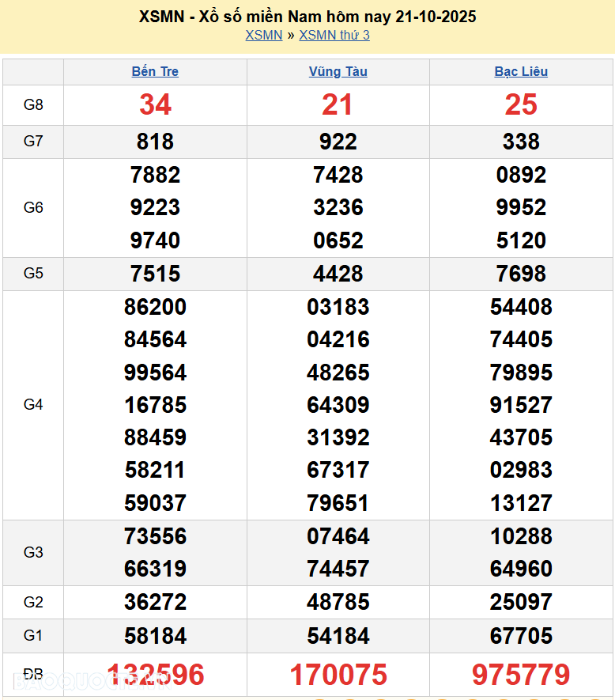Select the G3 number 64960
Image resolution: width=615 pixels, height=700 pixels.
click(521, 569)
